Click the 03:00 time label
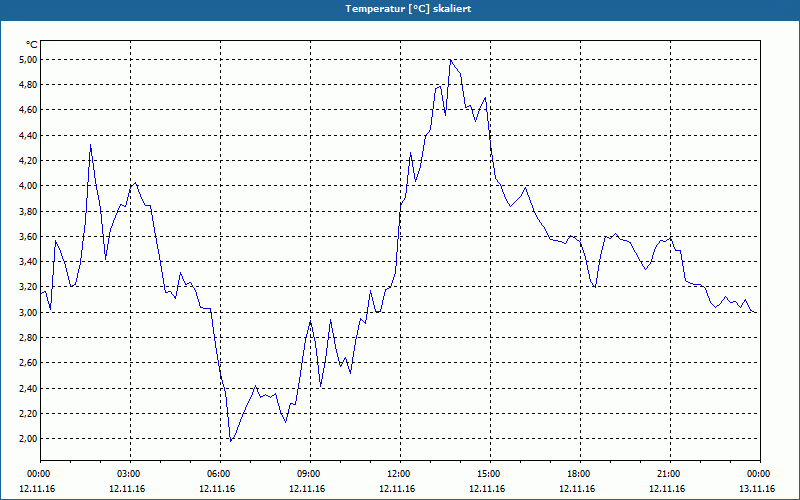 pos(128,474)
